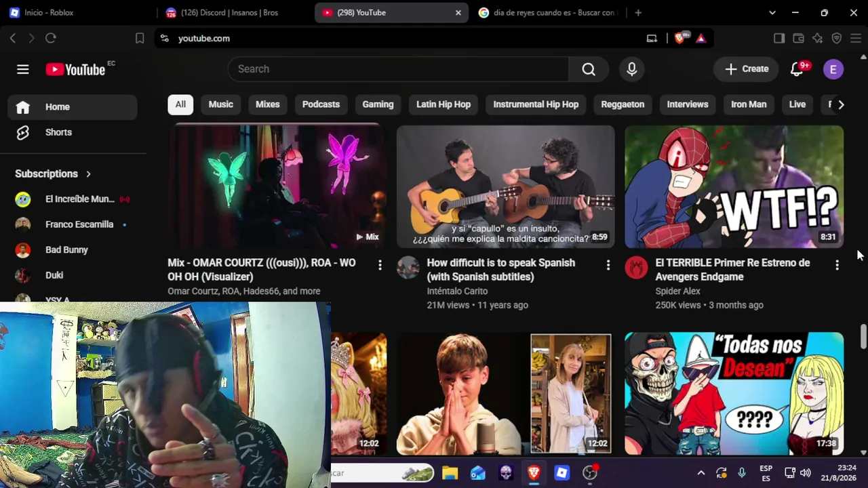Screen dimensions: 868x488
Task: Open a new browser tab
Action: tap(638, 13)
